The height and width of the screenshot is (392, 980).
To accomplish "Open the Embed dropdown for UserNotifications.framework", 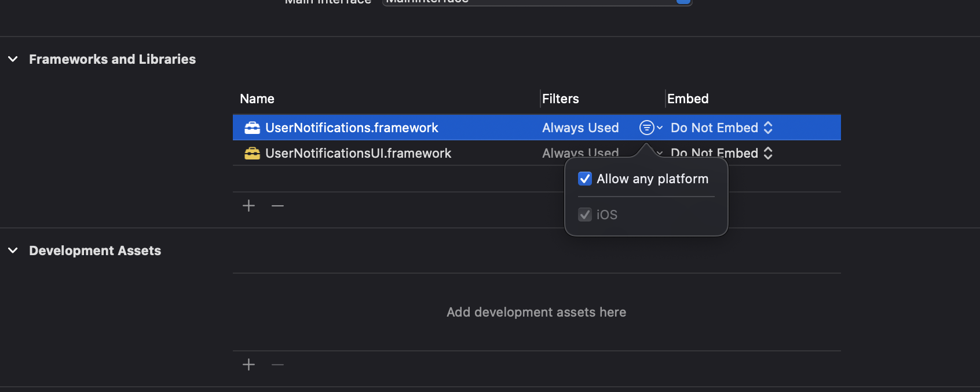I will (x=722, y=128).
